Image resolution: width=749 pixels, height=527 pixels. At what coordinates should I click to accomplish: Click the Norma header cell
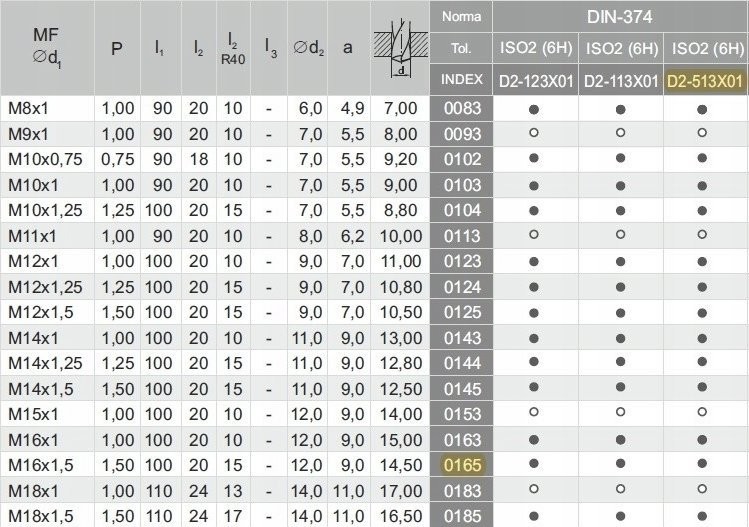click(x=461, y=16)
